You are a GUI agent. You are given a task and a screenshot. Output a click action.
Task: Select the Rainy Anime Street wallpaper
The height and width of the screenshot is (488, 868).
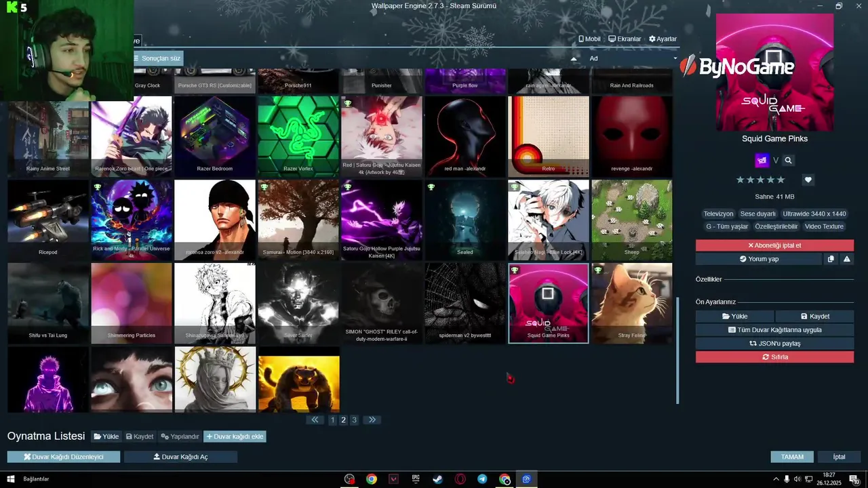[48, 136]
